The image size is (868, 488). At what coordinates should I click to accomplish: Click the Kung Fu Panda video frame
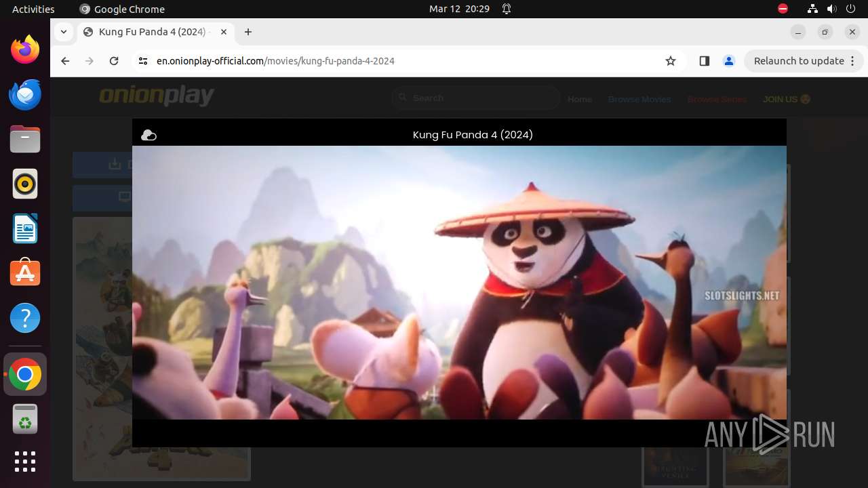[x=459, y=283]
